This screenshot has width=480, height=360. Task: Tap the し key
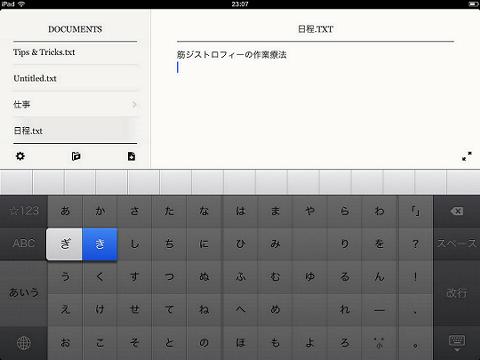(x=135, y=244)
